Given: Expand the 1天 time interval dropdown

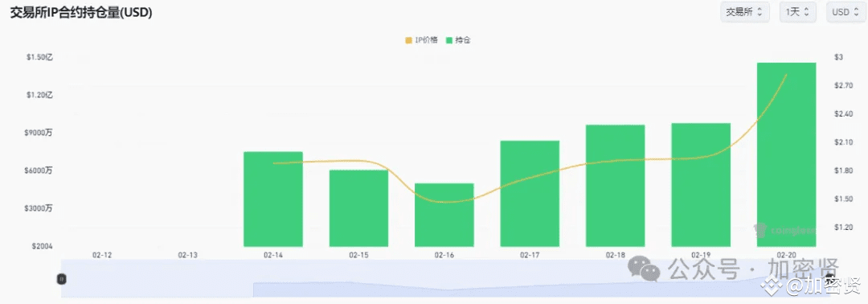Looking at the screenshot, I should pyautogui.click(x=798, y=12).
